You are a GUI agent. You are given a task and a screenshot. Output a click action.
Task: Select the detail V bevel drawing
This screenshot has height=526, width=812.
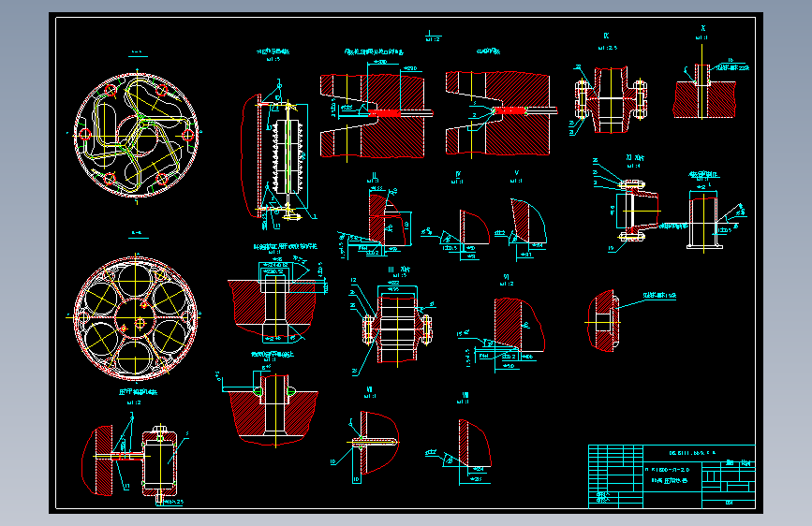(521, 227)
